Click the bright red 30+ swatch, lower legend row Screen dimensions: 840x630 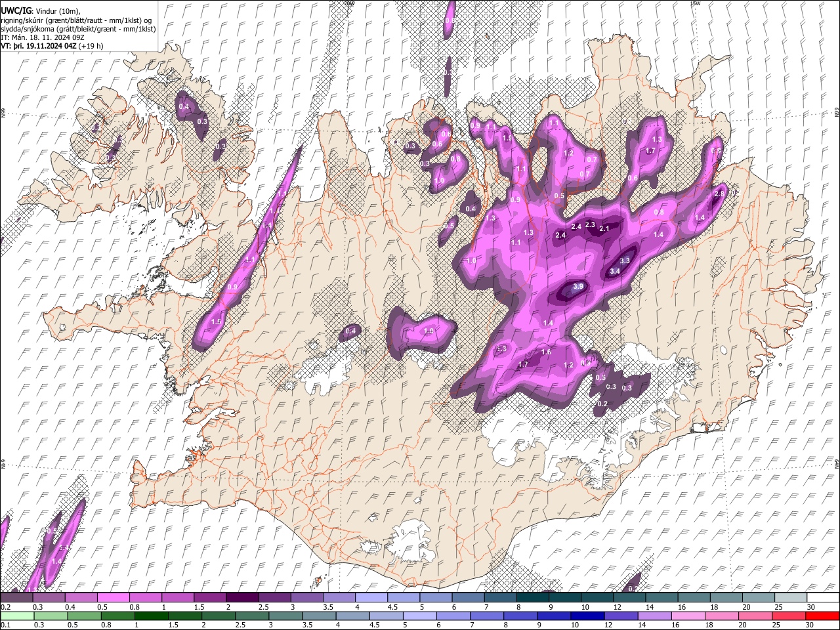point(821,616)
